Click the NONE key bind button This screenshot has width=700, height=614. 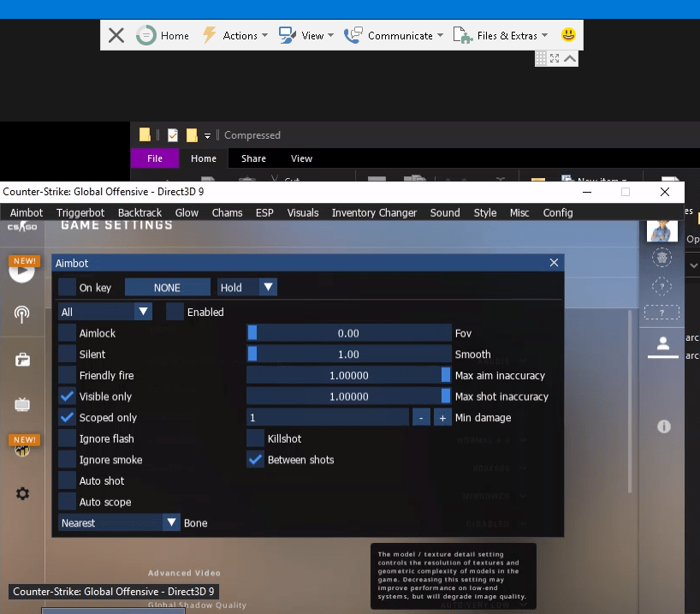[168, 288]
